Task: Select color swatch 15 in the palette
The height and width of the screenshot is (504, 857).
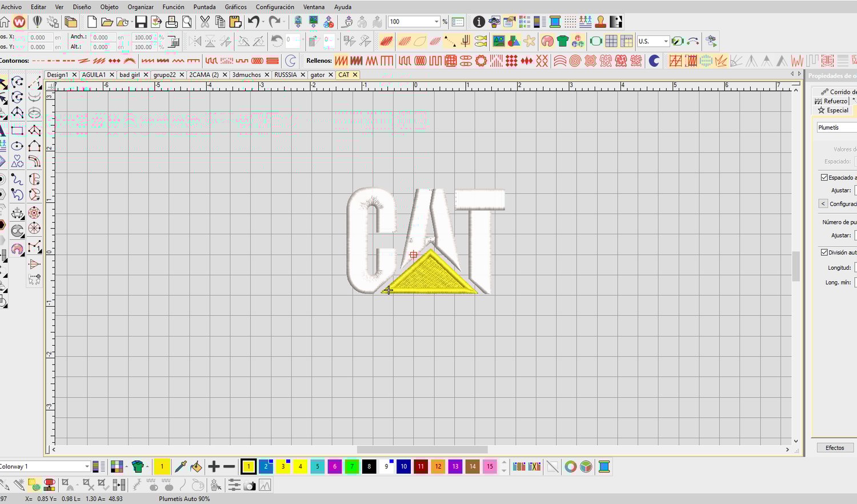Action: [490, 467]
